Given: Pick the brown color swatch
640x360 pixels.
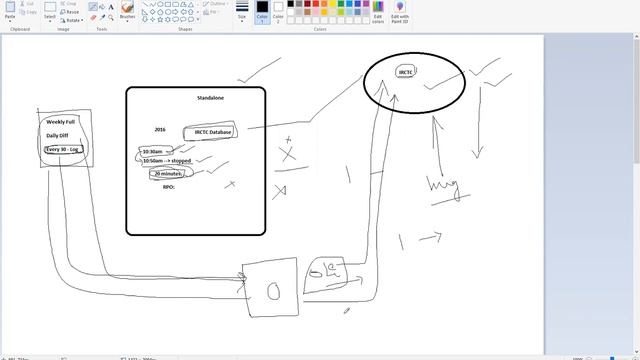Looking at the screenshot, I should pos(307,12).
